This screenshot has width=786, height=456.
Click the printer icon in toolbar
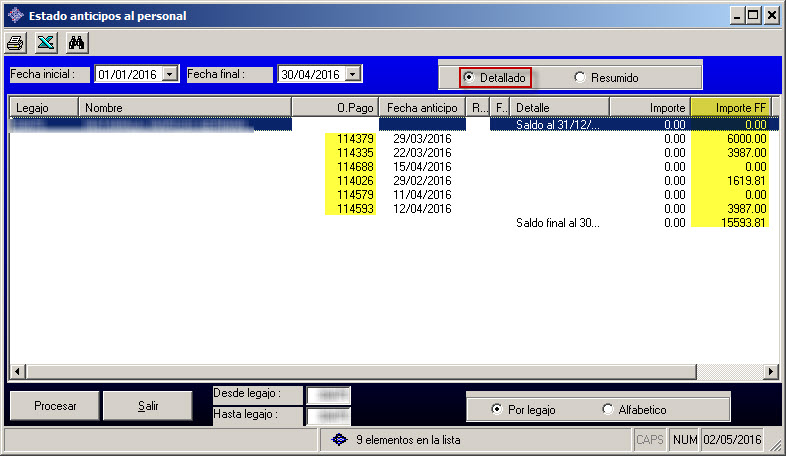(16, 43)
